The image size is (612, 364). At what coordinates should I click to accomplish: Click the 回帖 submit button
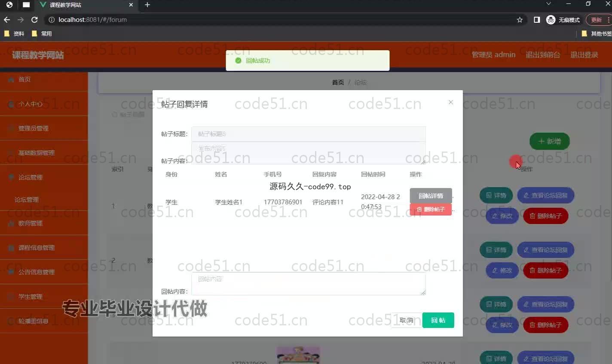[x=438, y=320]
